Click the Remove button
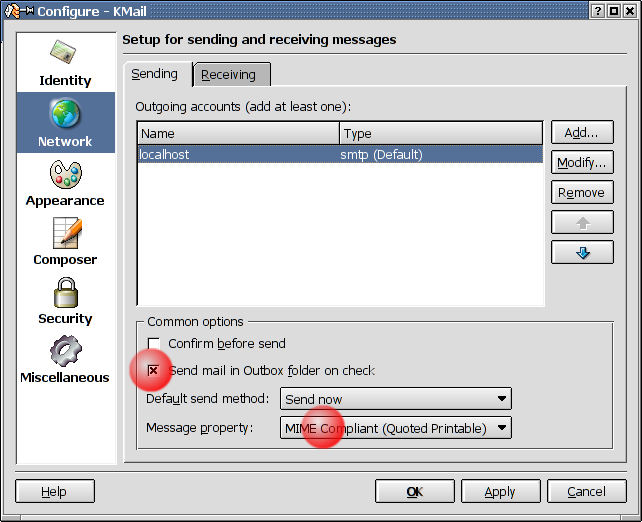 (582, 192)
